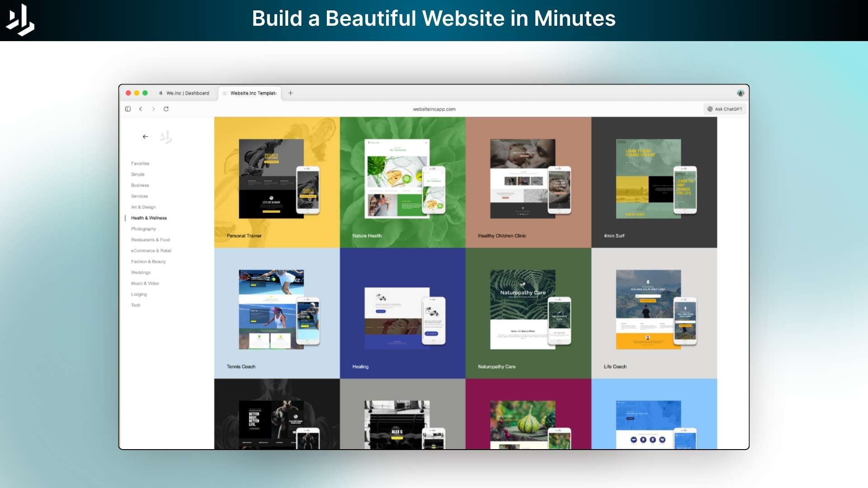868x488 pixels.
Task: Go back using browser back arrow
Action: pos(141,109)
